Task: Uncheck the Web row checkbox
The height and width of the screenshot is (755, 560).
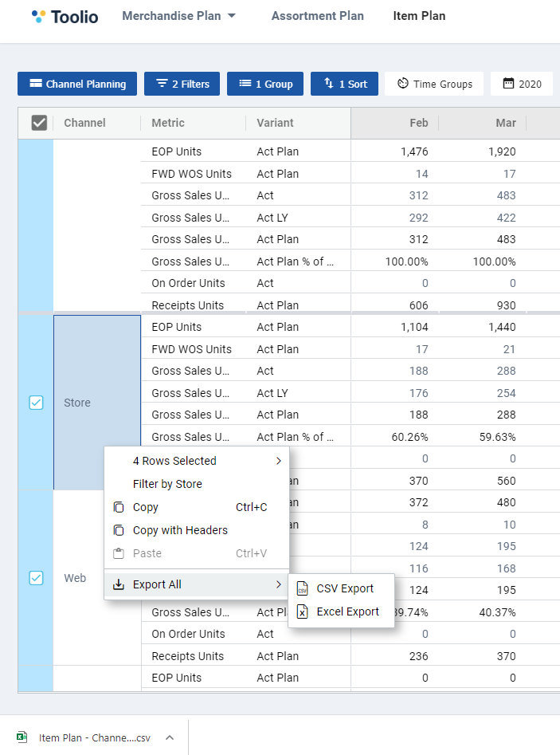Action: [x=36, y=578]
